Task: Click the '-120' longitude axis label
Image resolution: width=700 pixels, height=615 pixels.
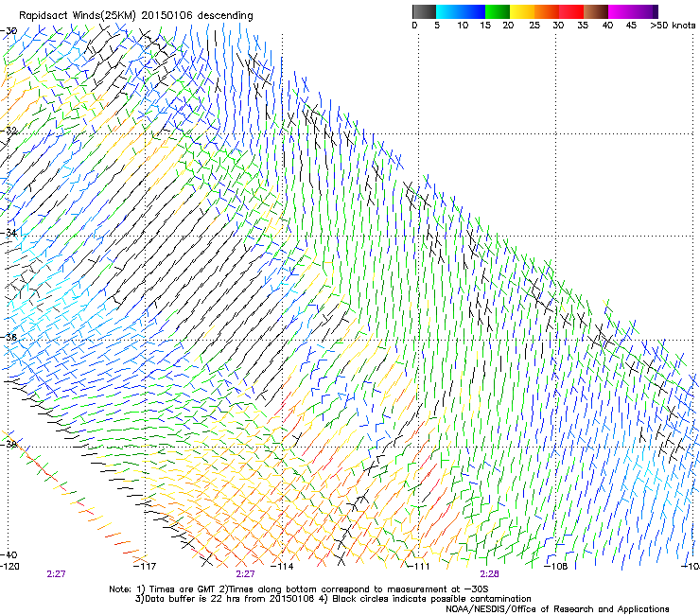Action: [9, 567]
